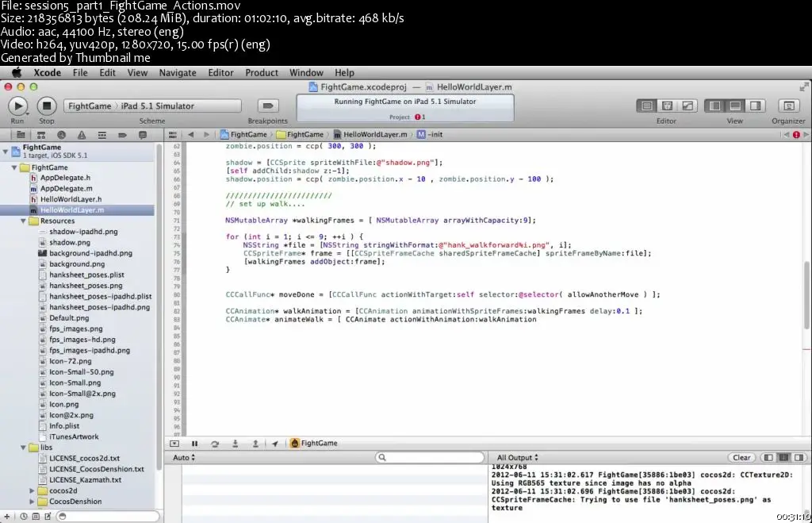This screenshot has height=523, width=812.
Task: Select the Assistant editor layout
Action: coord(667,106)
